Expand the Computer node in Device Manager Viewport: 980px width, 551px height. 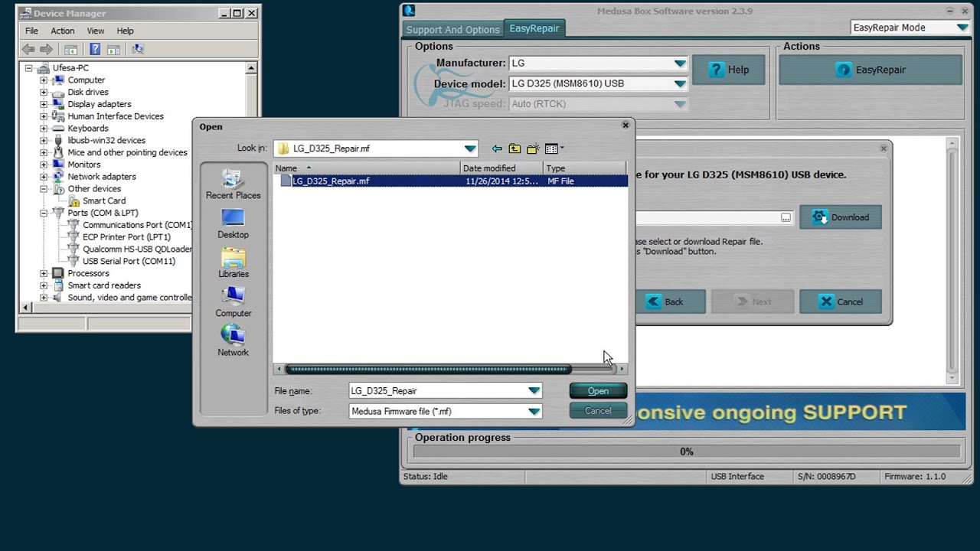tap(44, 80)
